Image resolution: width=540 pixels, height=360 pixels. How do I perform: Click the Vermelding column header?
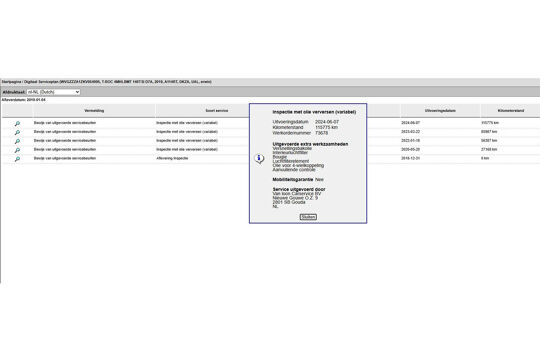pos(94,111)
